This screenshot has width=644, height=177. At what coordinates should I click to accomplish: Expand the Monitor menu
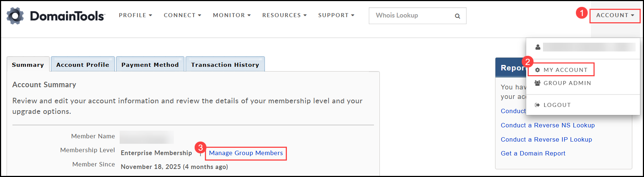(232, 15)
